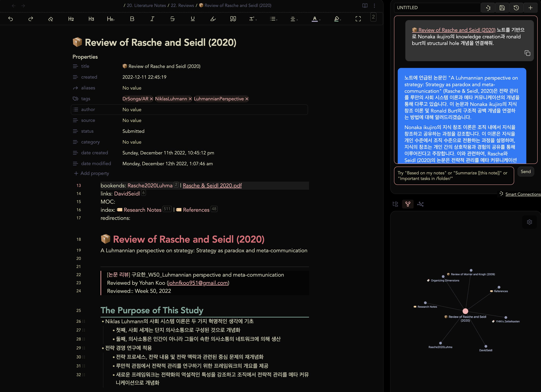
Task: Toggle italic formatting
Action: click(152, 19)
